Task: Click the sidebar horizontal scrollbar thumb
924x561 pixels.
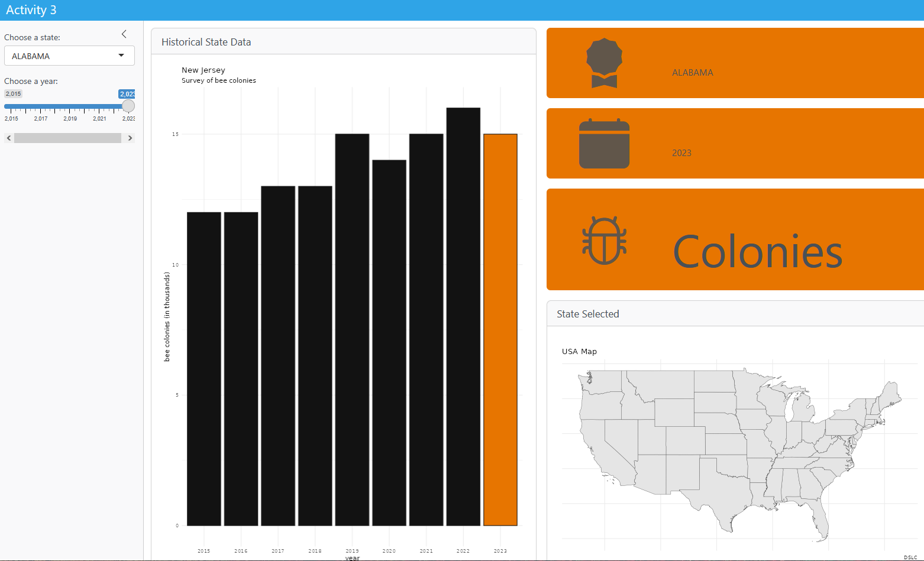Action: (x=67, y=138)
